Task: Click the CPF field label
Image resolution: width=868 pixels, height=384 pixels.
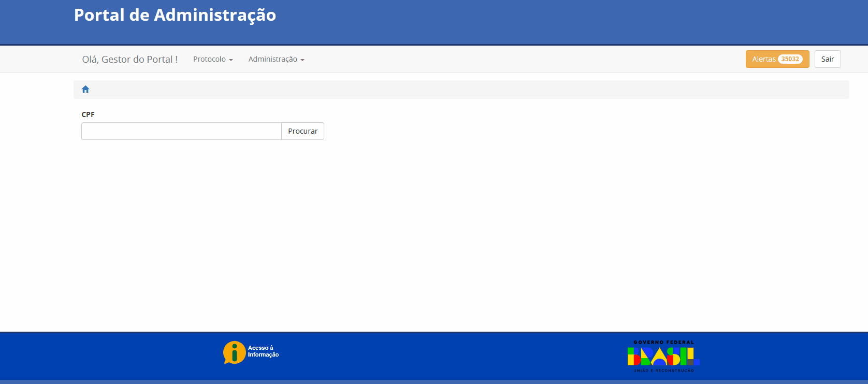Action: pyautogui.click(x=88, y=115)
